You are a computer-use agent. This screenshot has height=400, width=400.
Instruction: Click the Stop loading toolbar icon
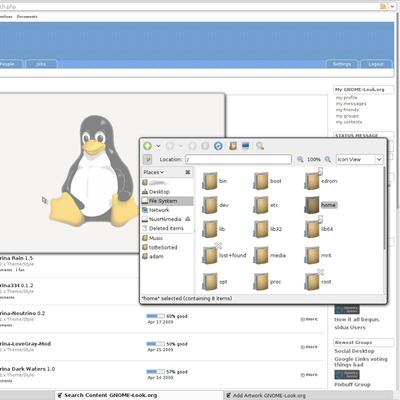(x=205, y=146)
